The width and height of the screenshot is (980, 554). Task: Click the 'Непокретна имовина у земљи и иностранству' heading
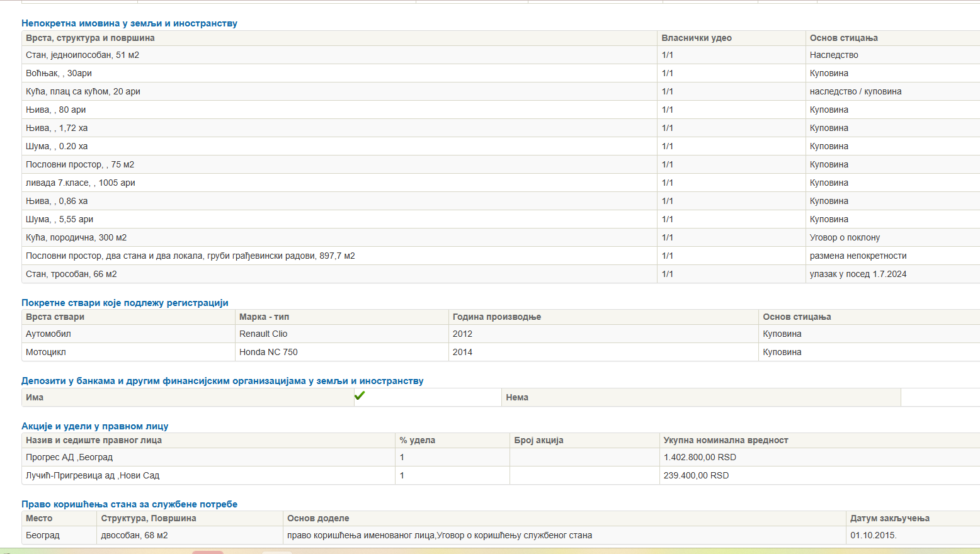coord(129,23)
